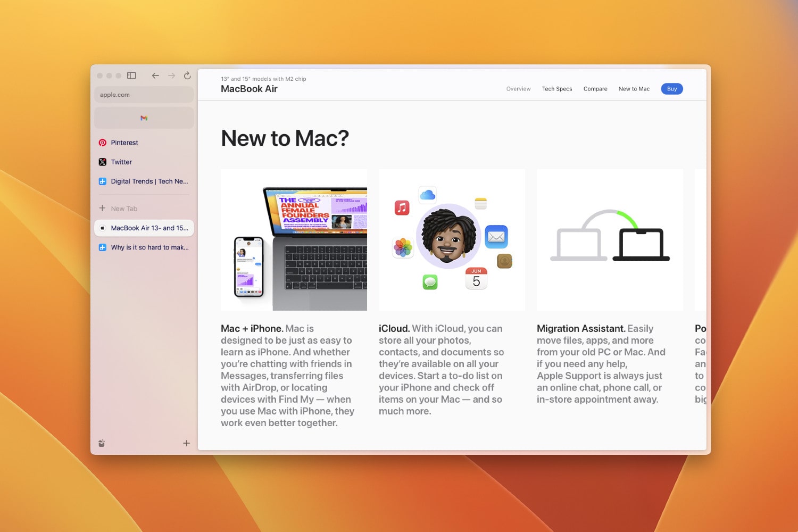This screenshot has width=798, height=532.
Task: Click '13" and 15" models with M2 chip' text
Action: tap(263, 79)
